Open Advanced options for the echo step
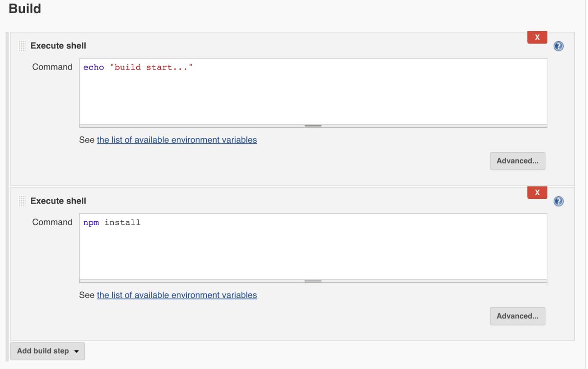 coord(517,161)
